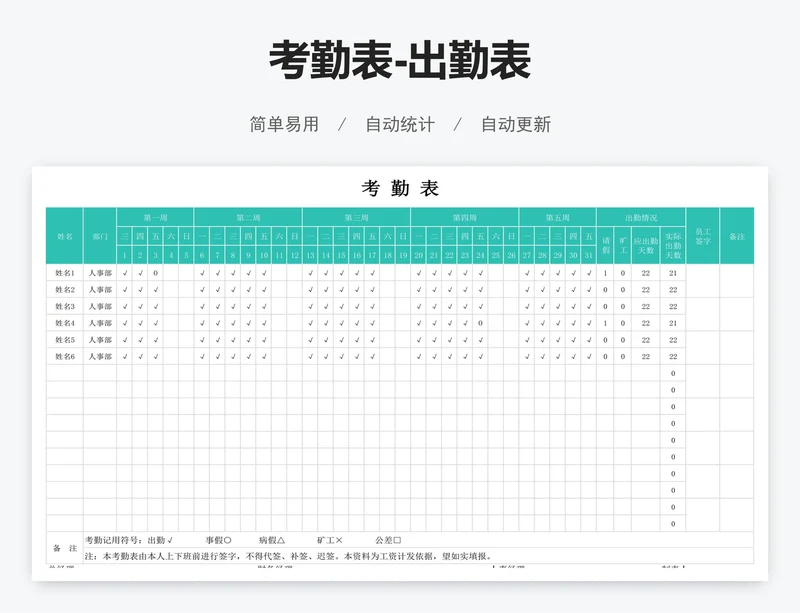Click the legend entry 公差□

[x=388, y=540]
